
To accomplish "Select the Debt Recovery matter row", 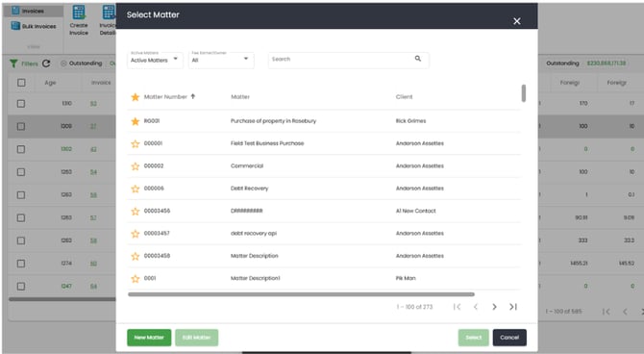I will pyautogui.click(x=324, y=189).
